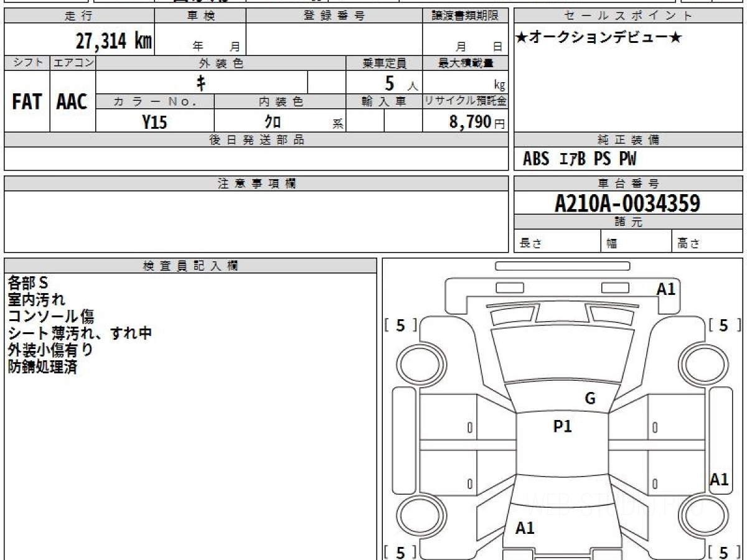Select the ★オークションデビュー★ sales point text
Viewport: 747px width, 560px height.
[x=599, y=38]
